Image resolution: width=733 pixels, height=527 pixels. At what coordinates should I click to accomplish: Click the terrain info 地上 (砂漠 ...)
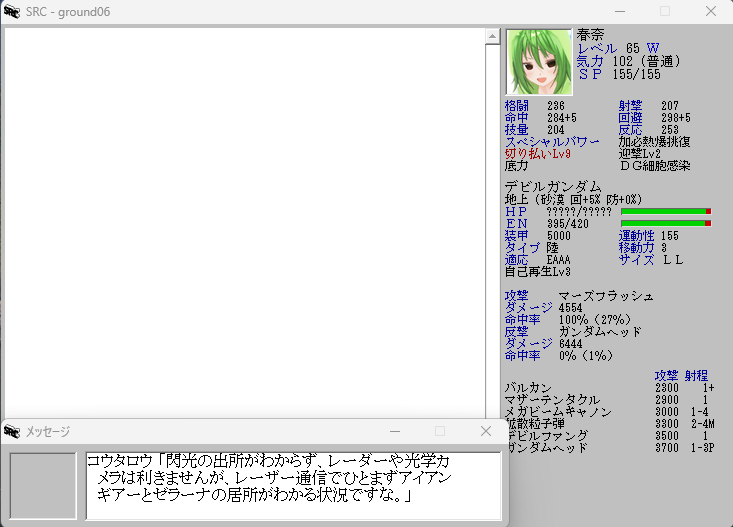[x=574, y=200]
